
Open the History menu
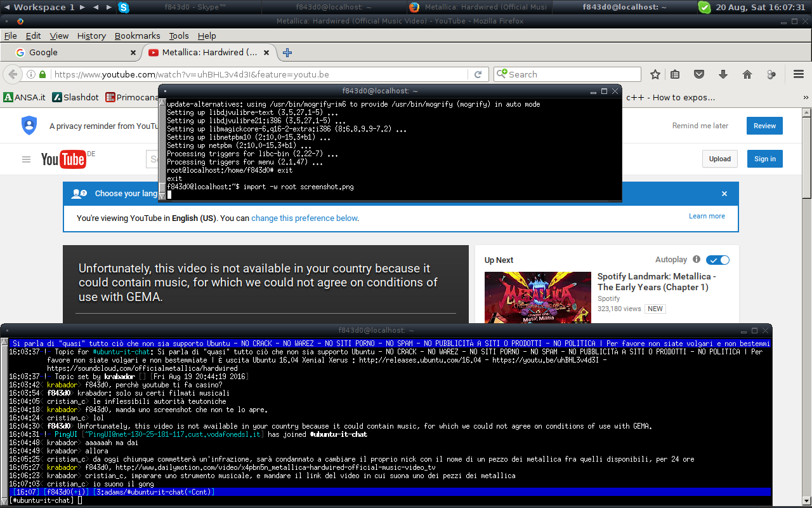tap(91, 36)
